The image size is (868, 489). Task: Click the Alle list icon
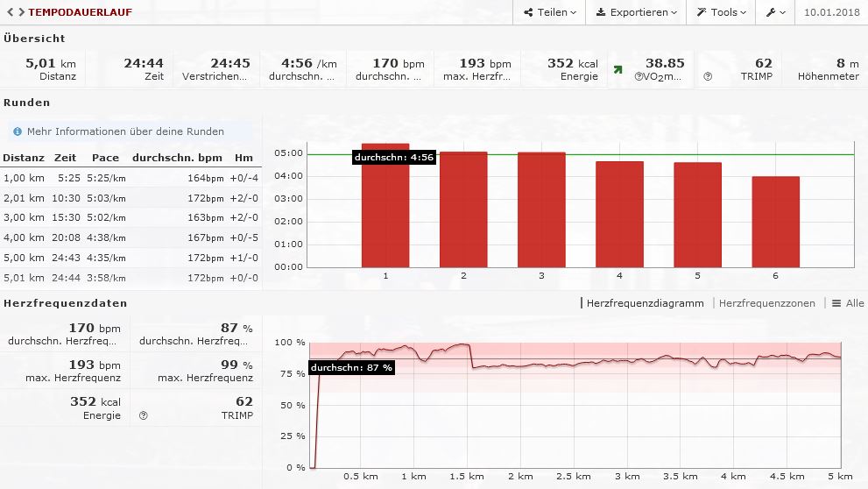coord(847,303)
